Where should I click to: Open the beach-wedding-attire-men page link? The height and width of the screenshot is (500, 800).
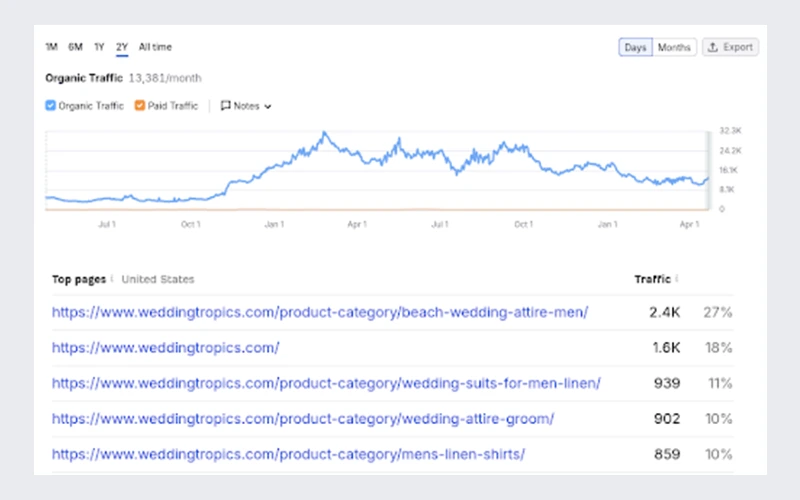click(x=320, y=312)
